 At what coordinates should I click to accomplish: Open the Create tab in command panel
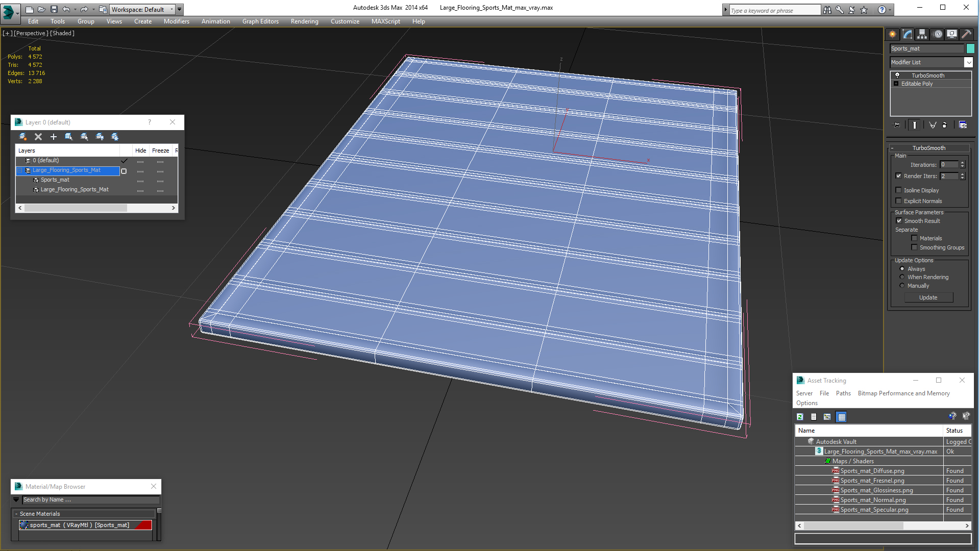click(892, 34)
